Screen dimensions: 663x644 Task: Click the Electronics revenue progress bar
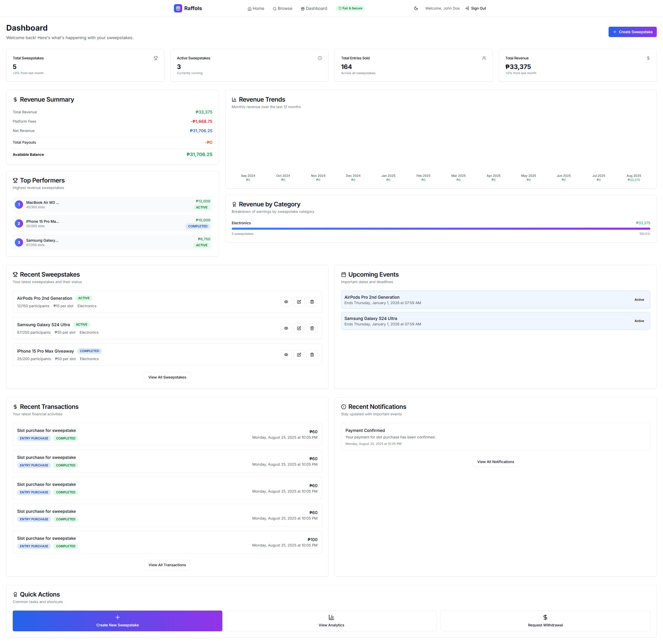(440, 229)
